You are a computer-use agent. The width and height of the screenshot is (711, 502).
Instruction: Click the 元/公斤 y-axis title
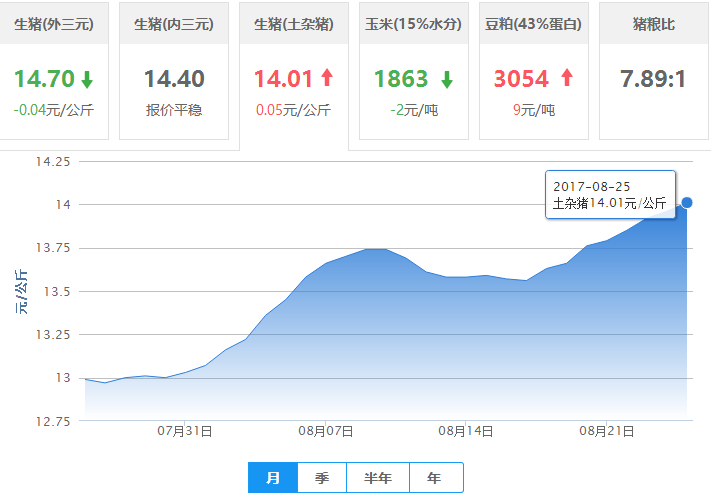[x=21, y=292]
